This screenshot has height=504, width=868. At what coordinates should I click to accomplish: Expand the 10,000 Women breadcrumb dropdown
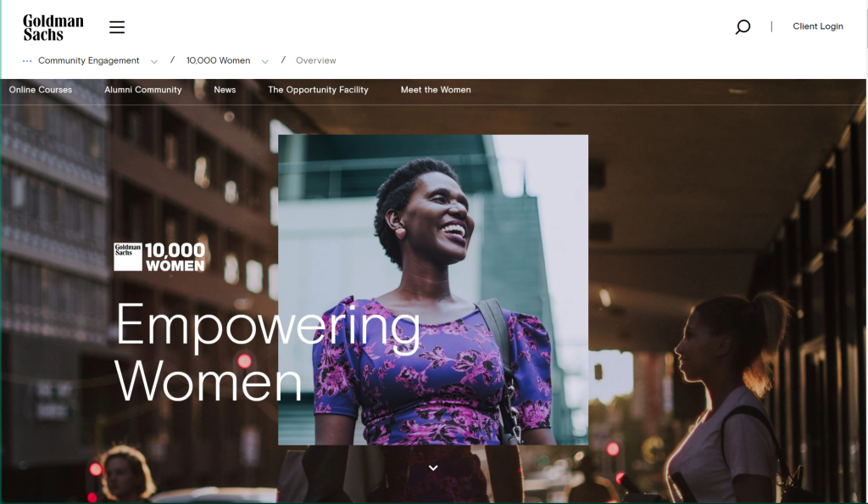[x=265, y=61]
